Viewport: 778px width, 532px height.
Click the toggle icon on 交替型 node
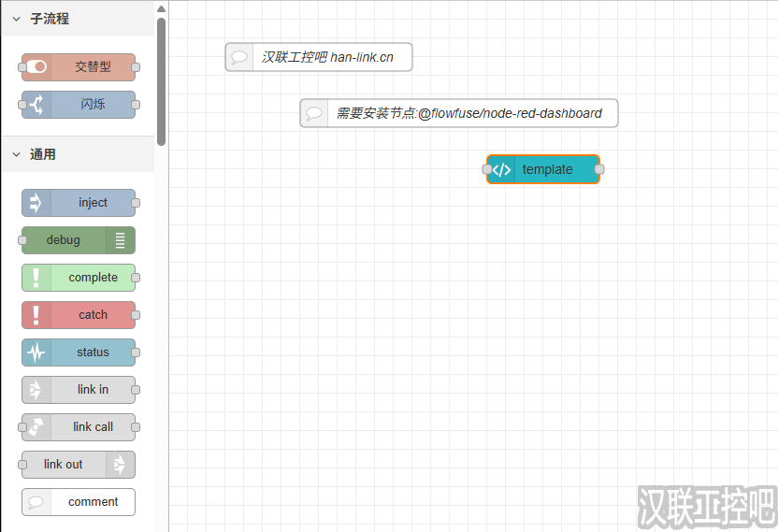pyautogui.click(x=36, y=67)
